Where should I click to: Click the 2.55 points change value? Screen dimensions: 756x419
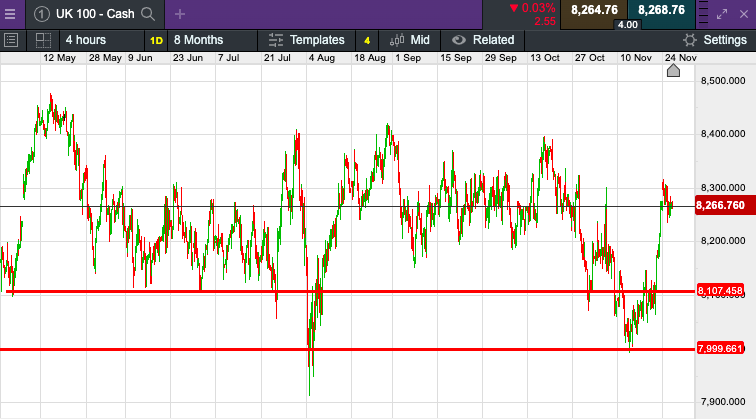coord(545,22)
